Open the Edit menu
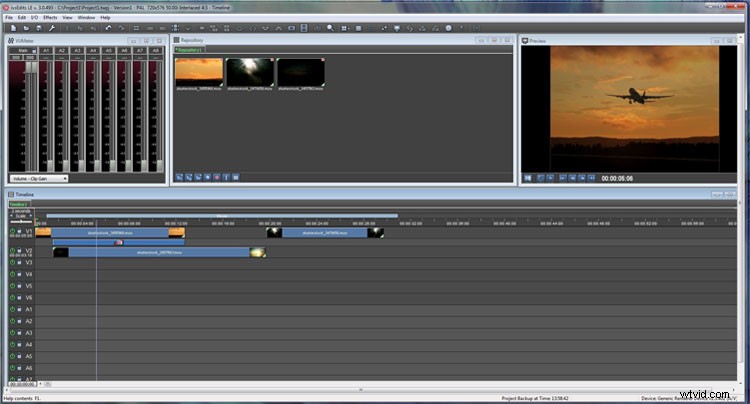Screen dimensions: 750x404 coord(22,18)
